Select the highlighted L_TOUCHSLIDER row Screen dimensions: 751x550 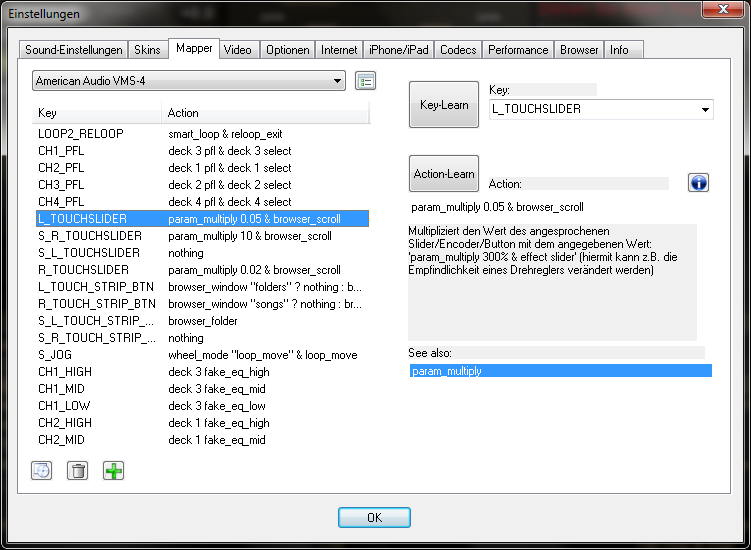click(x=203, y=219)
